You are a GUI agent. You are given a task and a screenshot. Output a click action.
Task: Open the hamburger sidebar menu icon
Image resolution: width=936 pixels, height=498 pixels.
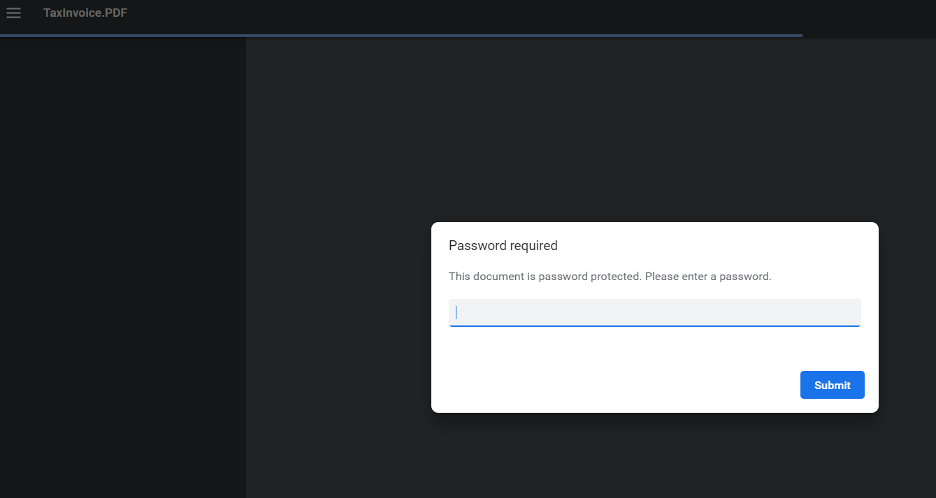pyautogui.click(x=13, y=13)
